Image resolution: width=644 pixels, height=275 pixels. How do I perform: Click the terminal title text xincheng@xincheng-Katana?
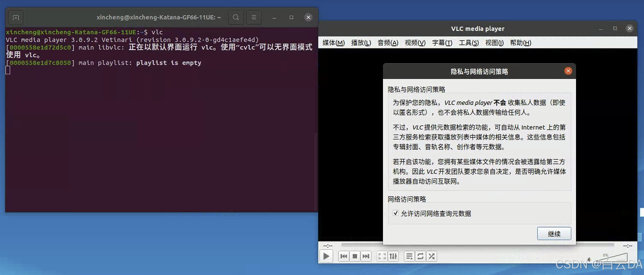pos(159,17)
